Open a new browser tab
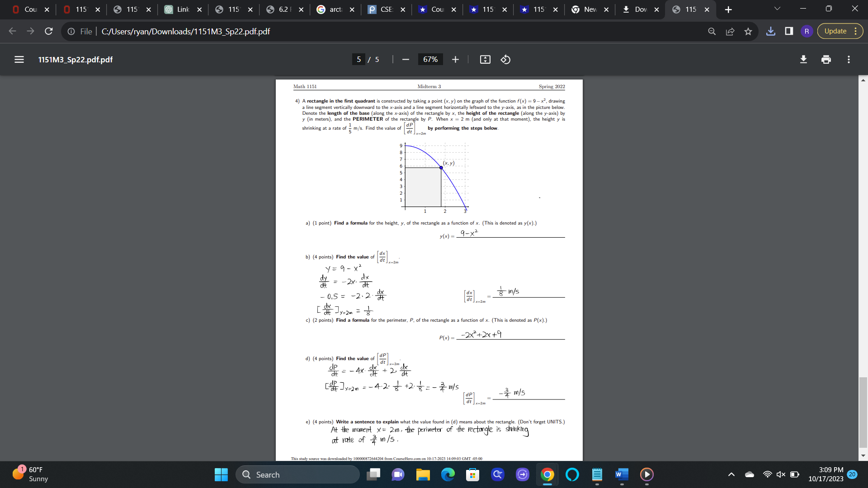Image resolution: width=868 pixels, height=488 pixels. tap(728, 9)
